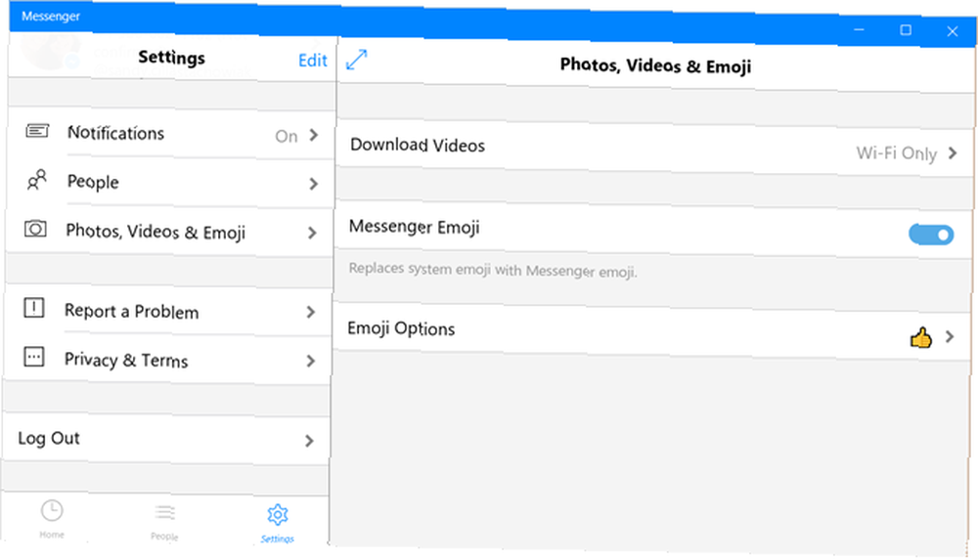The height and width of the screenshot is (560, 978).
Task: Select the Settings tab label
Action: tap(278, 538)
